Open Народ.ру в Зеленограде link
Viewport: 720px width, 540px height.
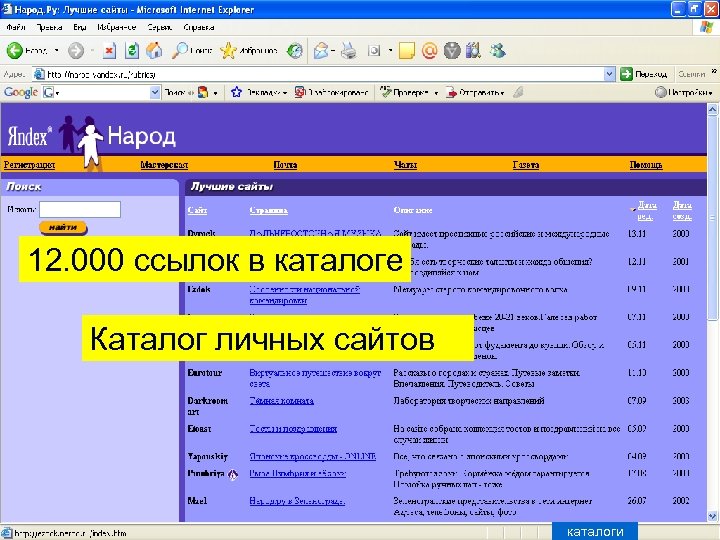coord(297,501)
